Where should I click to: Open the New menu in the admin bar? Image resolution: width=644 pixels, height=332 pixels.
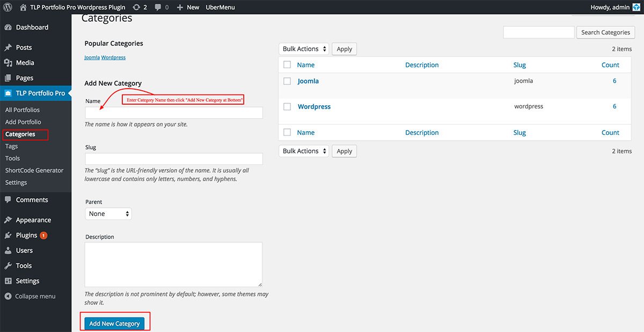193,7
